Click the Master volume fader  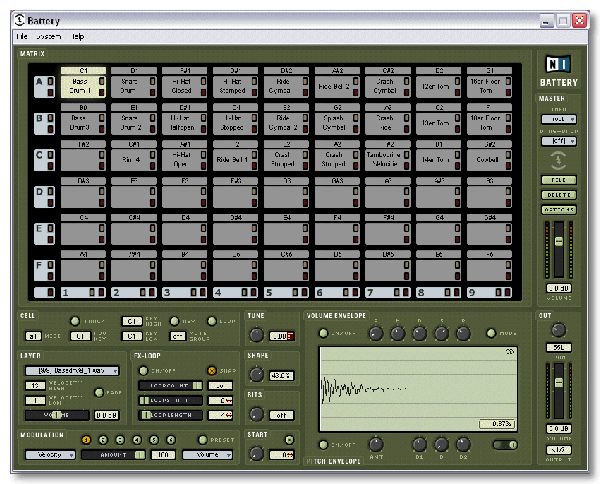point(559,249)
